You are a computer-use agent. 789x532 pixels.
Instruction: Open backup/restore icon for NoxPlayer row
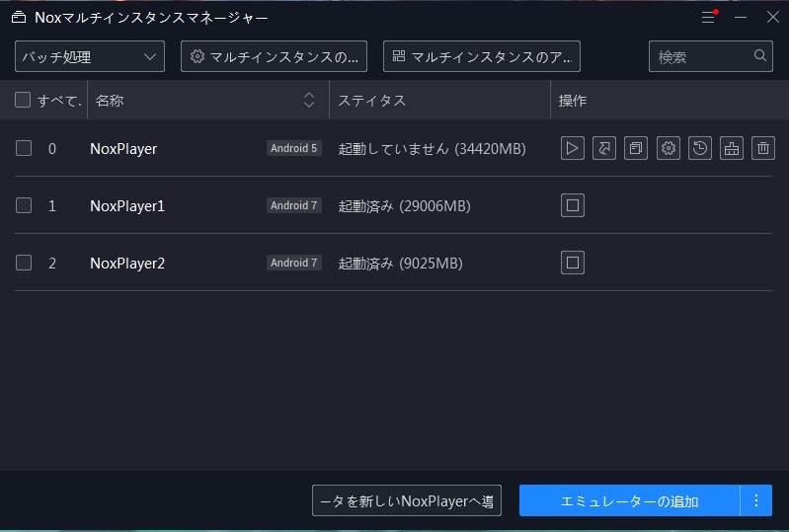pyautogui.click(x=700, y=148)
